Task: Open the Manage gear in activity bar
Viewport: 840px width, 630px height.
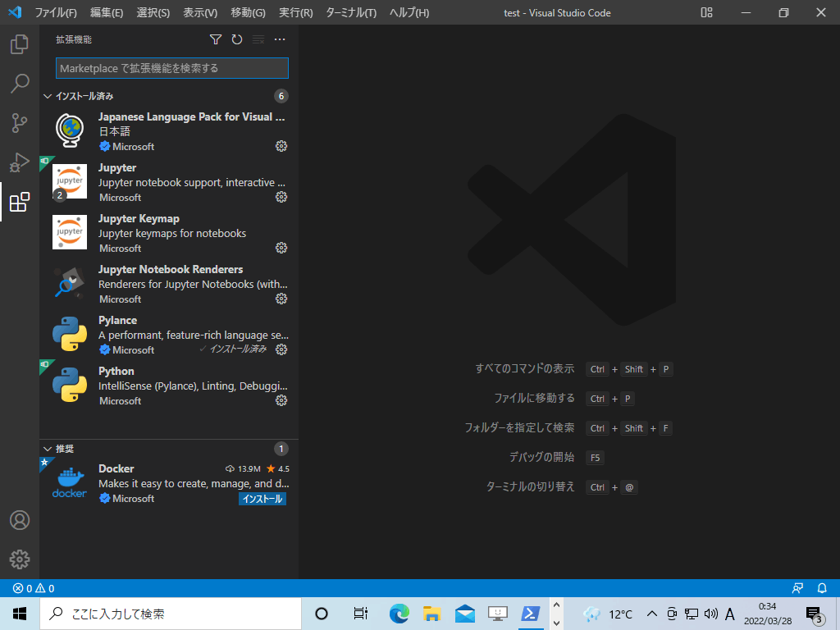Action: [20, 559]
